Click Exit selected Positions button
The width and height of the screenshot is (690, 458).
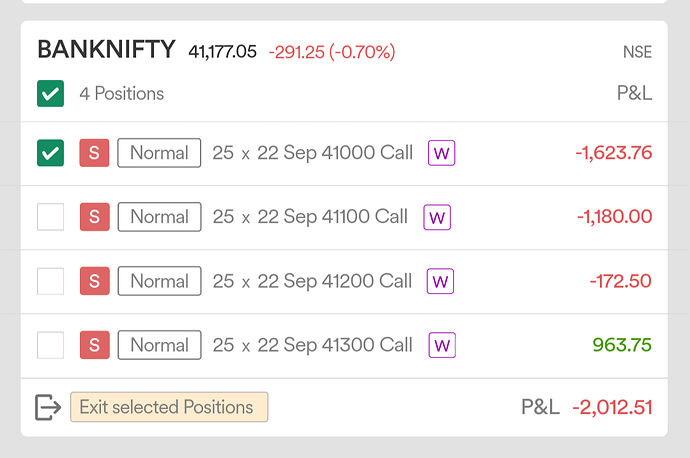click(169, 407)
